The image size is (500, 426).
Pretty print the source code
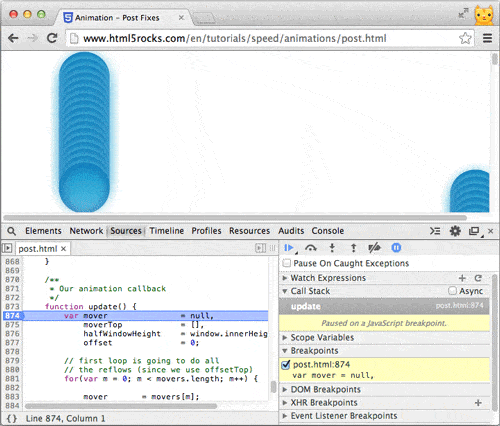tap(12, 419)
